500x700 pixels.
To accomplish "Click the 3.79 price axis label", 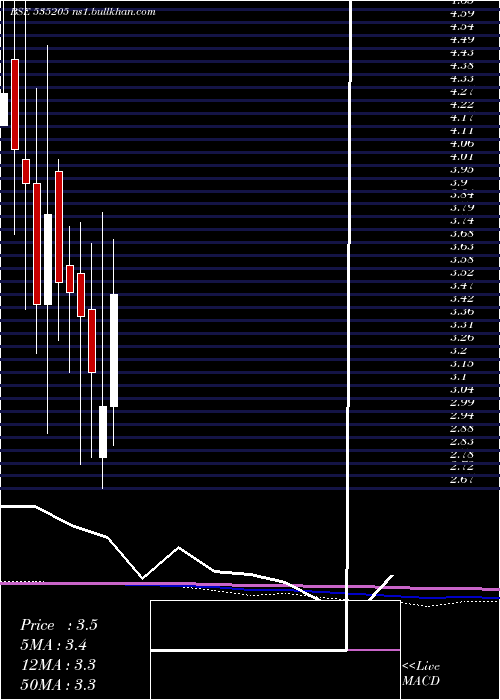I will point(462,208).
